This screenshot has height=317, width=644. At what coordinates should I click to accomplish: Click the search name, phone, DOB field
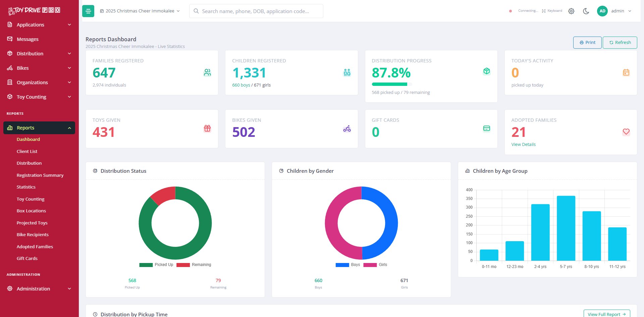click(256, 11)
